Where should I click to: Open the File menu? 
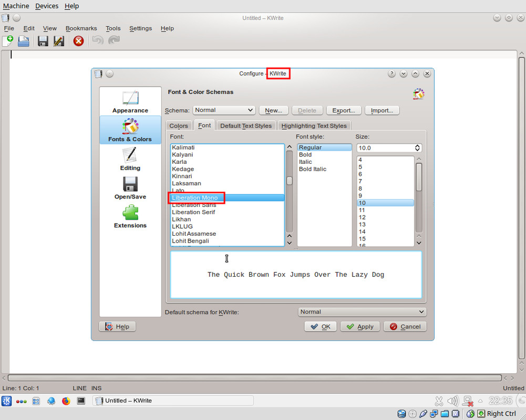9,28
